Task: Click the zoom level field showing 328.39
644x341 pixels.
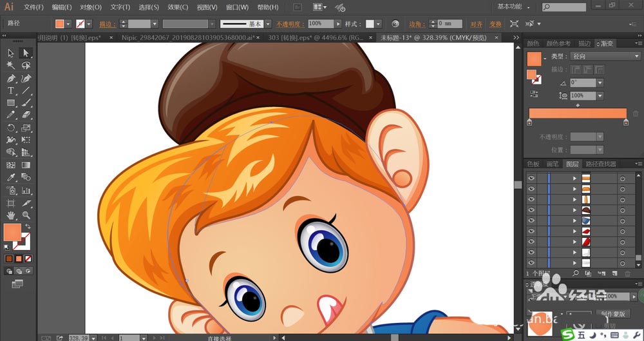Action: (x=79, y=338)
